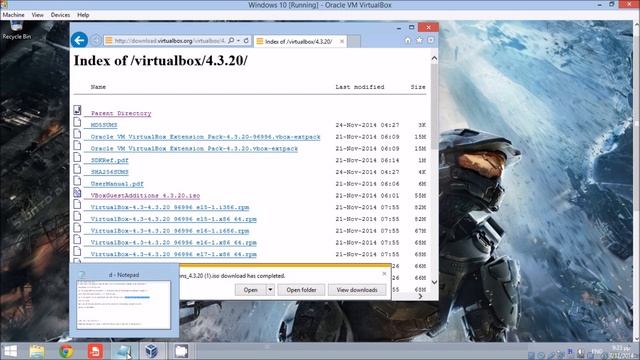Expand the Open button dropdown arrow
Image resolution: width=640 pixels, height=360 pixels.
point(270,290)
